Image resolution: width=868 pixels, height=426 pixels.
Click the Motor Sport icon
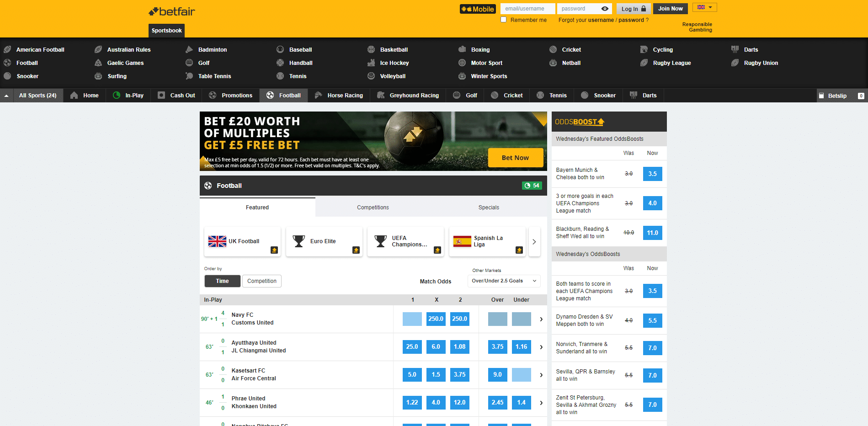(462, 63)
